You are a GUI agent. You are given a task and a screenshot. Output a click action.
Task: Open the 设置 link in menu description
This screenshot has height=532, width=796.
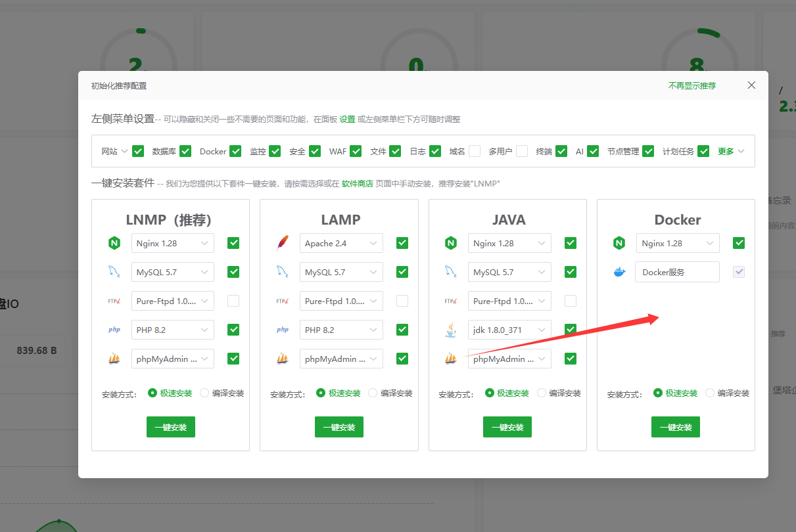[347, 120]
